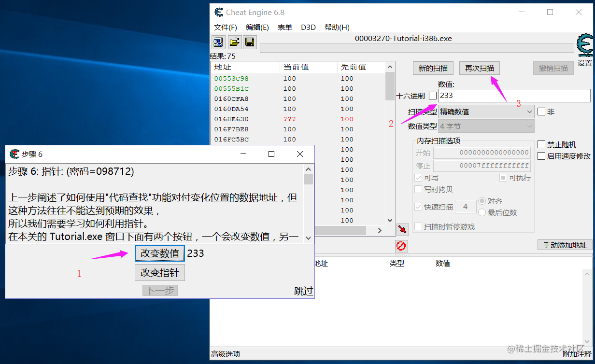This screenshot has height=364, width=595.
Task: Click the 数值 column header in address list
Action: 442,264
